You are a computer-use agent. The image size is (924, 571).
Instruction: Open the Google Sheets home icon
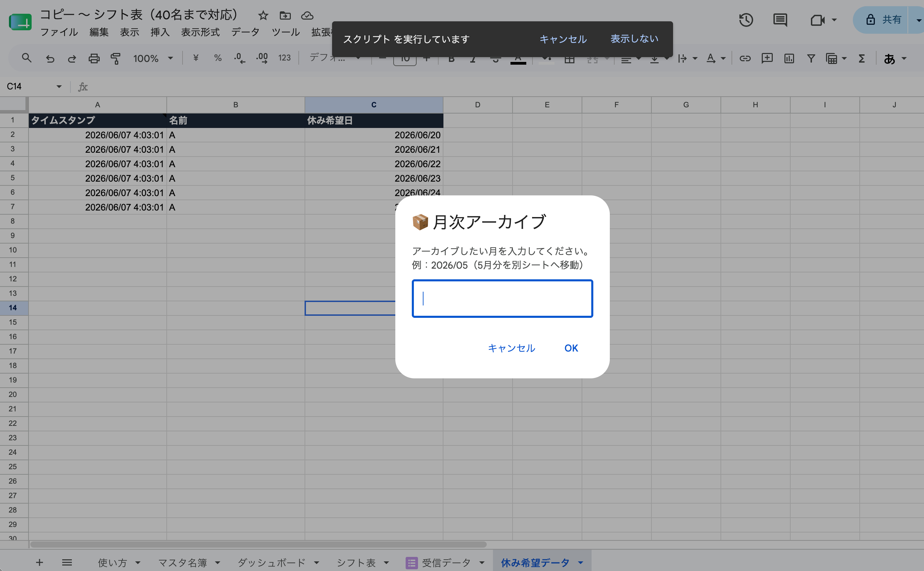point(20,22)
